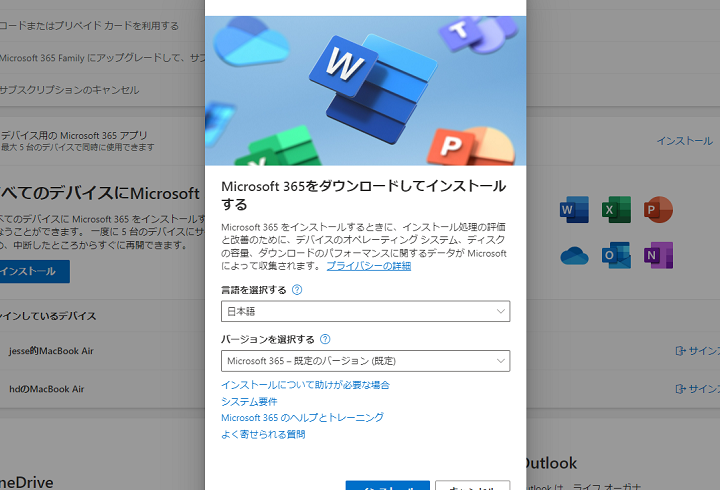This screenshot has width=720, height=490.
Task: Click the OneDrive cloud icon
Action: pyautogui.click(x=574, y=256)
